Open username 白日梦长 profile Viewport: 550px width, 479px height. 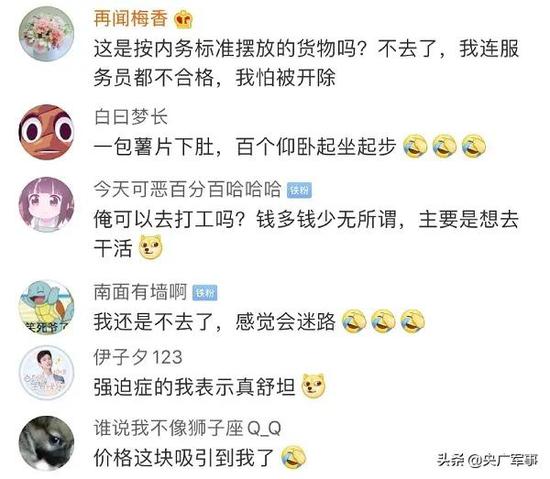131,117
